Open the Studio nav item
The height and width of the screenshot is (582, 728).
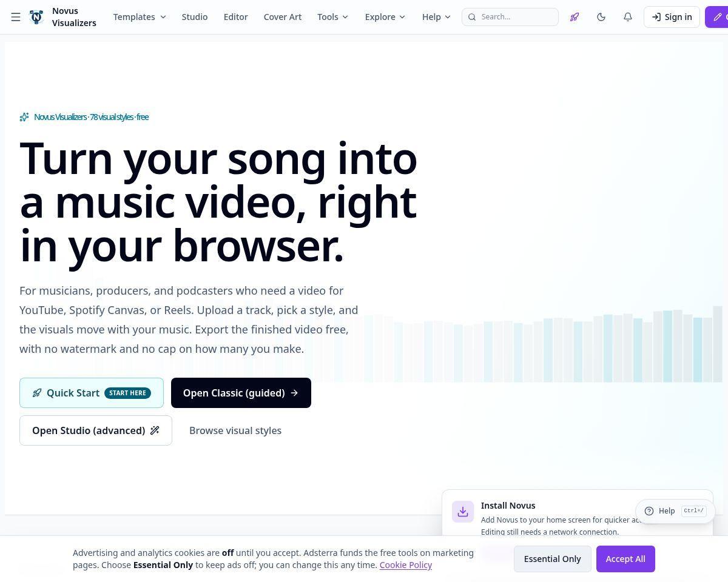tap(195, 17)
